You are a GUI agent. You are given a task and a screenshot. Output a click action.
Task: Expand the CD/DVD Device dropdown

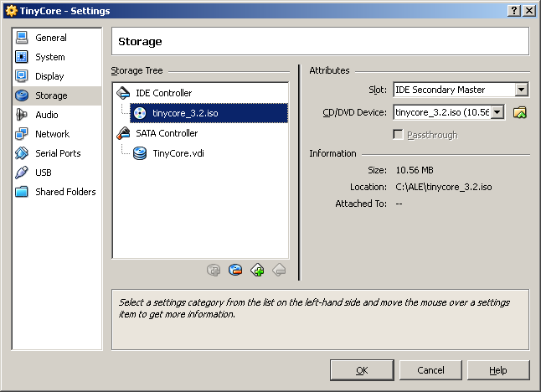497,112
